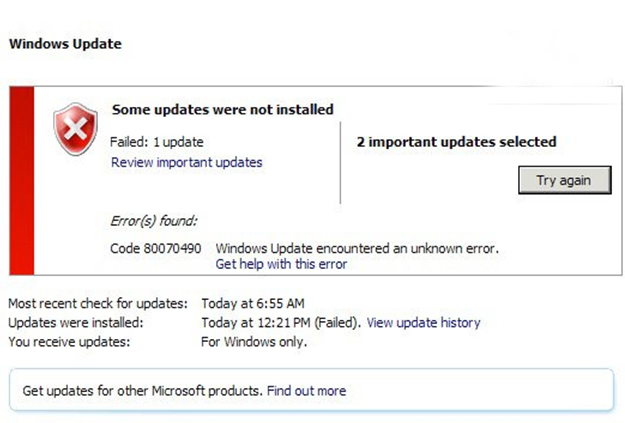This screenshot has height=423, width=625.
Task: Open the Review important updates link
Action: (x=186, y=162)
